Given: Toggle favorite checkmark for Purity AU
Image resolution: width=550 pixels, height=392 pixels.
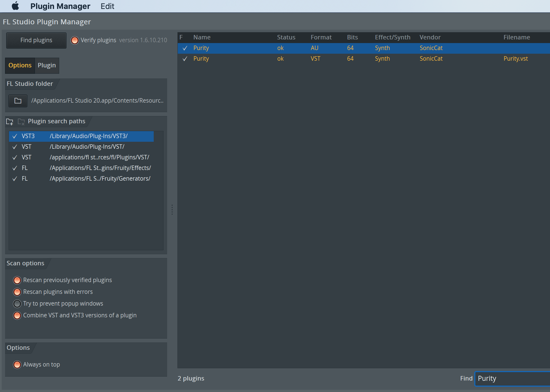Looking at the screenshot, I should [x=185, y=48].
